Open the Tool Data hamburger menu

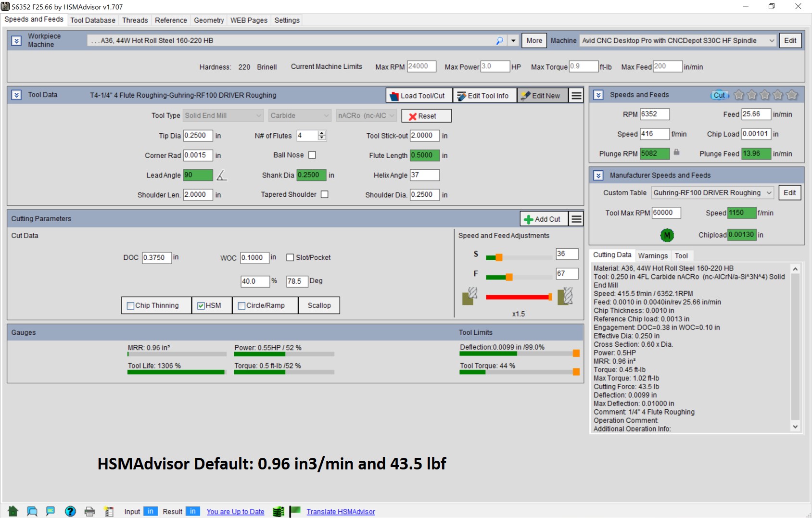(x=576, y=96)
